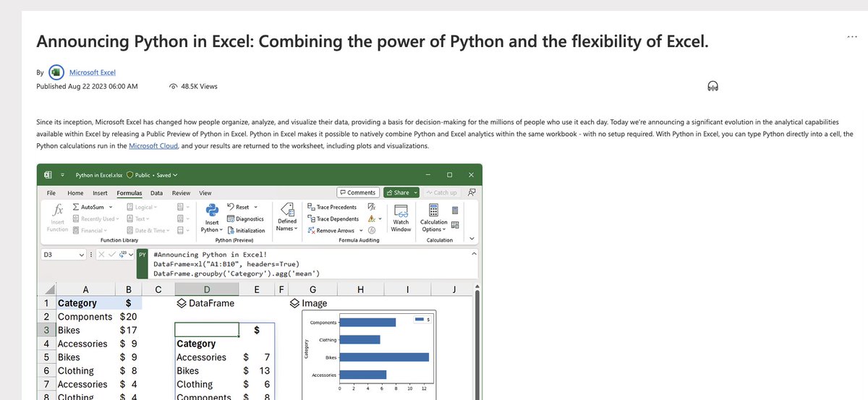868x400 pixels.
Task: Click the Recently Used functions icon
Action: click(x=76, y=219)
